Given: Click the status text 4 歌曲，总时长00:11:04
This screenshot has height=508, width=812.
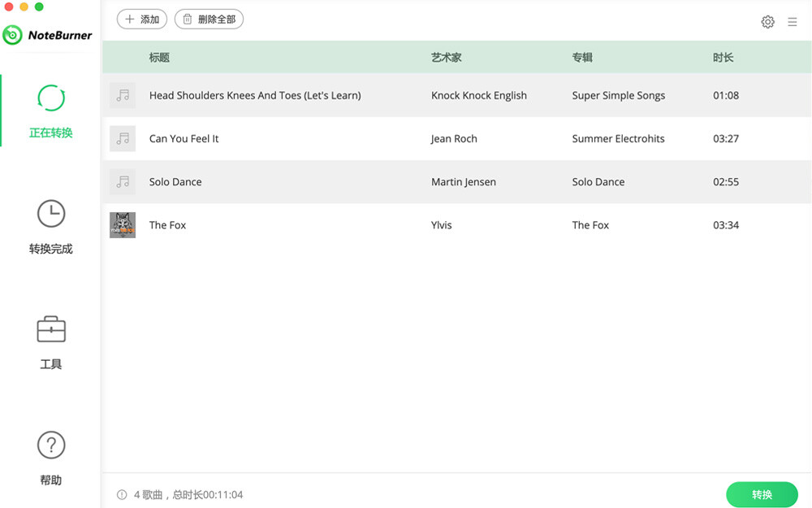Looking at the screenshot, I should pyautogui.click(x=188, y=494).
